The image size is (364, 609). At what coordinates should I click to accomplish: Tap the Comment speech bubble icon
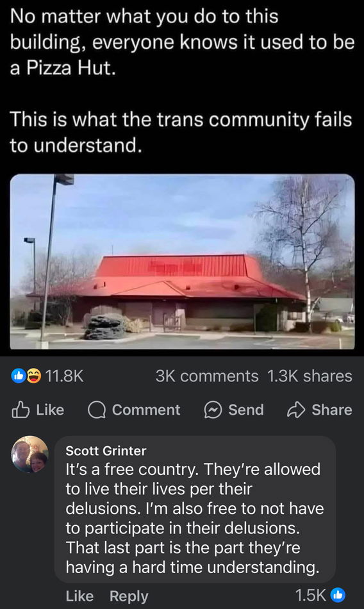coord(97,410)
